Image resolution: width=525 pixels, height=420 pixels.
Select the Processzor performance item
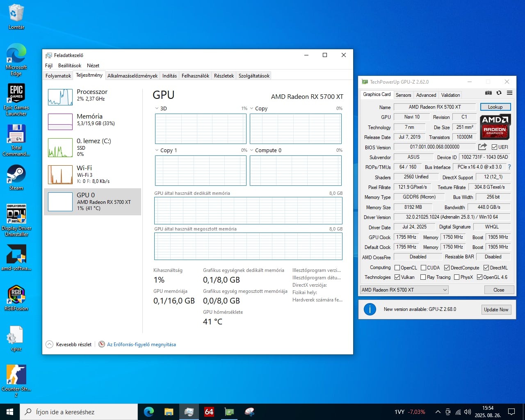coord(92,97)
